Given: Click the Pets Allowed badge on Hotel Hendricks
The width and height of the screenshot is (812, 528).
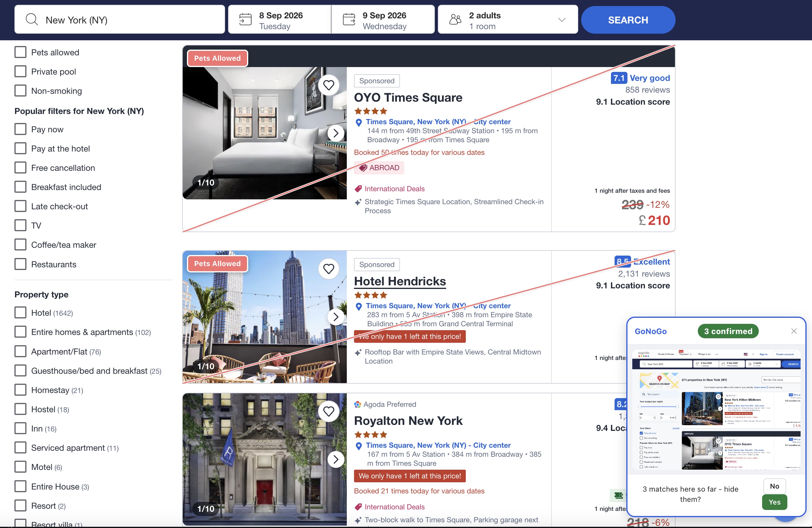Looking at the screenshot, I should tap(217, 264).
